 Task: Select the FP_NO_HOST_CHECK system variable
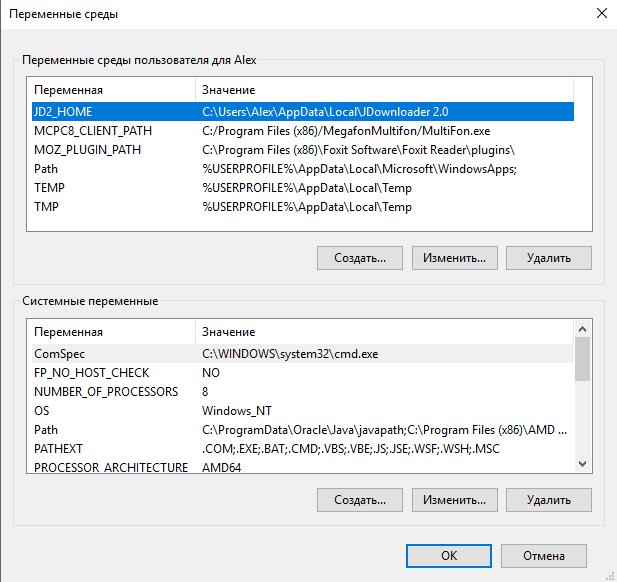[91, 372]
